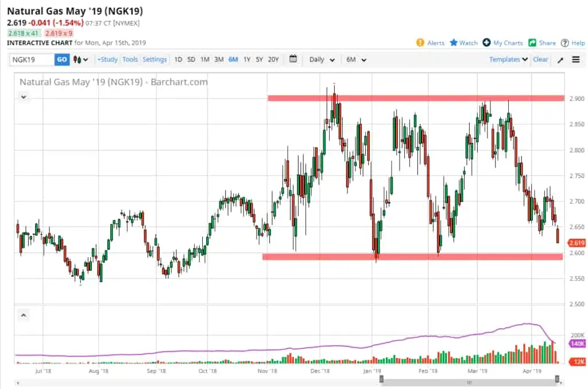Screen dimensions: 588x389
Task: Click the left handle of range scrollbar
Action: coord(381,379)
